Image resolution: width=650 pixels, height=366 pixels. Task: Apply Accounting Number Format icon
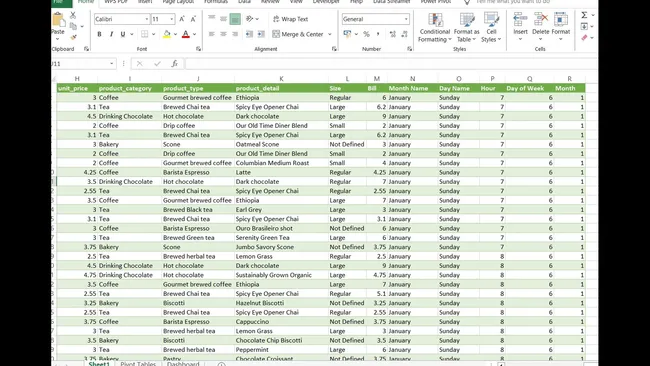pyautogui.click(x=347, y=34)
